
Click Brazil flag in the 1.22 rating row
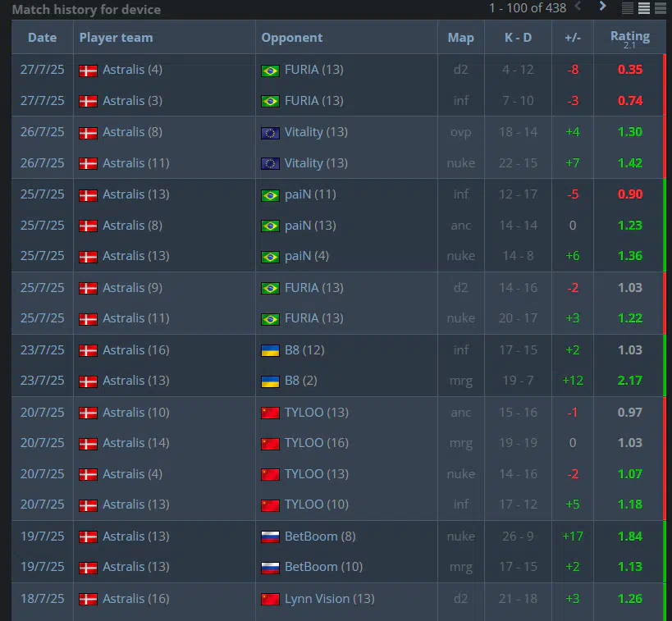click(x=270, y=319)
